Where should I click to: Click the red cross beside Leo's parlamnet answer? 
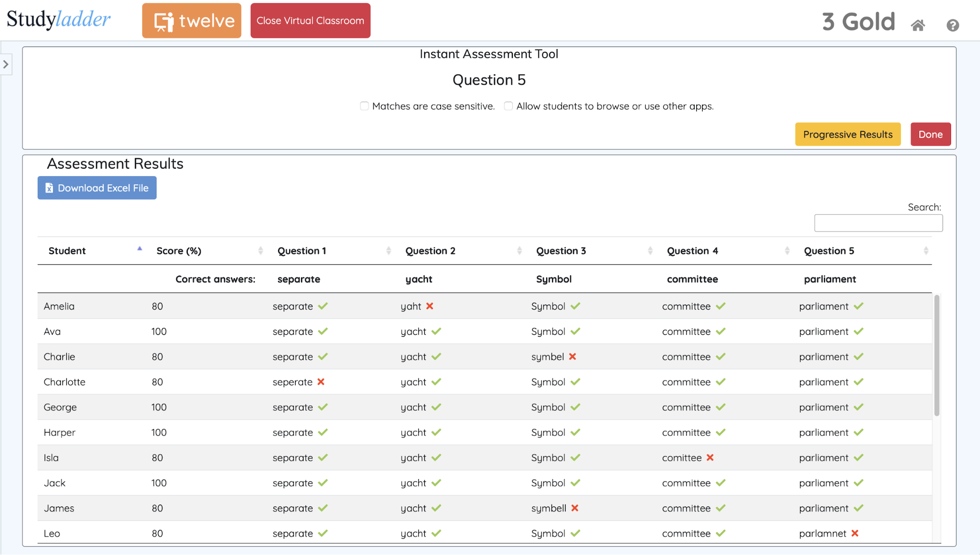(854, 533)
